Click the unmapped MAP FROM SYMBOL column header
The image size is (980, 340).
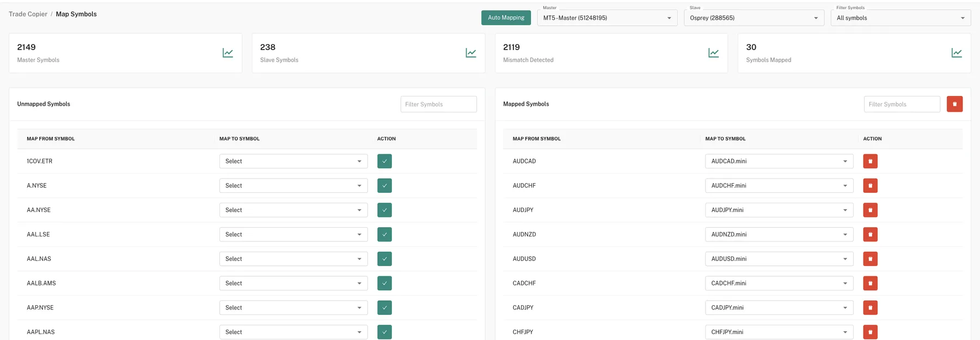(51, 139)
